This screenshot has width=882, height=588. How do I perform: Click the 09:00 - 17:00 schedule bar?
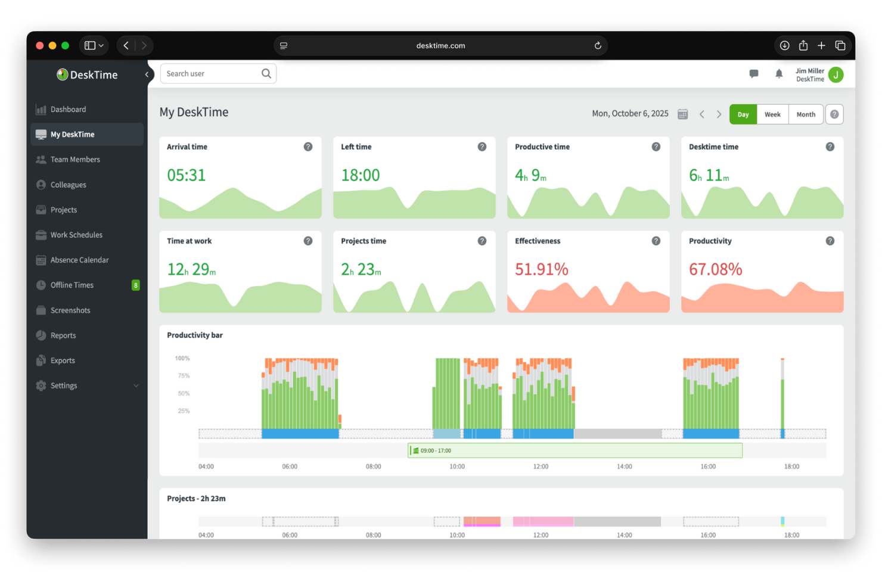(575, 450)
